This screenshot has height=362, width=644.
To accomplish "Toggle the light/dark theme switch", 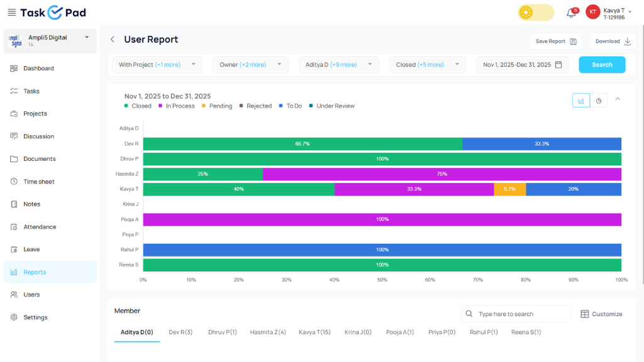I will pyautogui.click(x=536, y=13).
